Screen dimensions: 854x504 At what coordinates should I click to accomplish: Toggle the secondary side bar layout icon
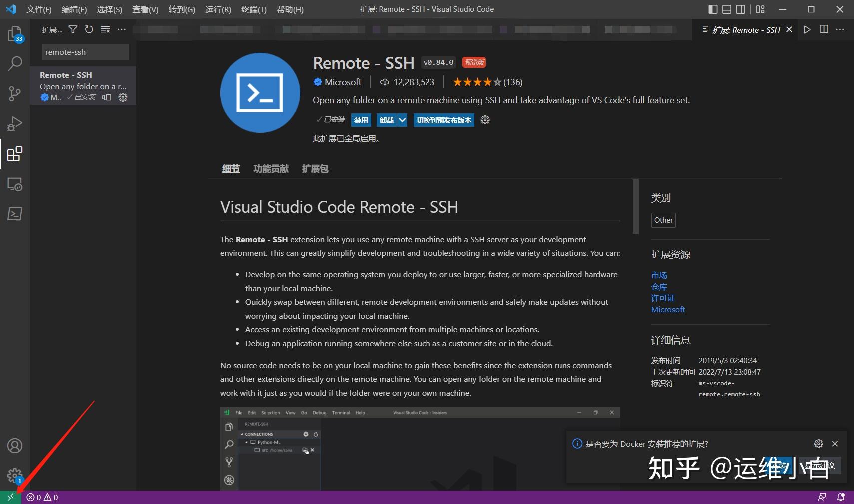click(741, 9)
